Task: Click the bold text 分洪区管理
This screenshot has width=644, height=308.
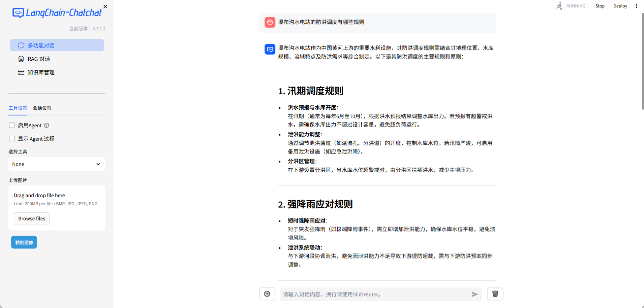Action: (x=301, y=161)
